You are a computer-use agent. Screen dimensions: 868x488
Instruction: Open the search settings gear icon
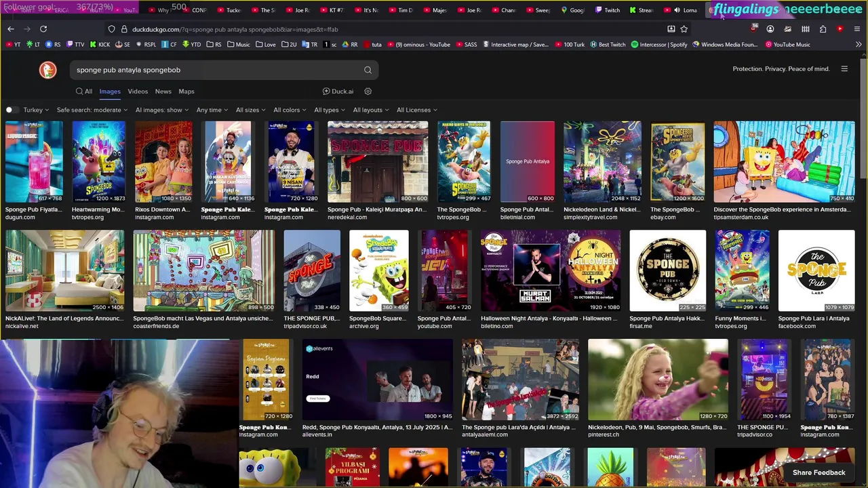[368, 91]
